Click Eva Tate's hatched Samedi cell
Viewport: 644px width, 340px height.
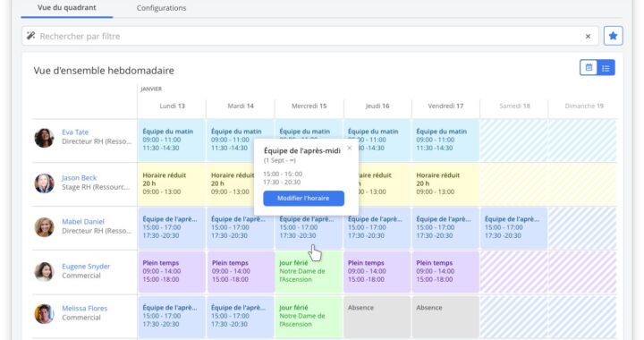(x=513, y=140)
